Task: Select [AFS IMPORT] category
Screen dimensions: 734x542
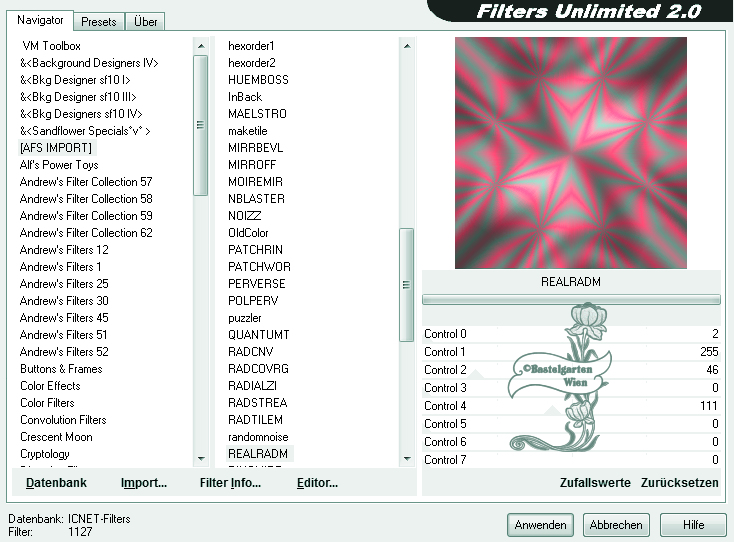Action: pyautogui.click(x=56, y=148)
